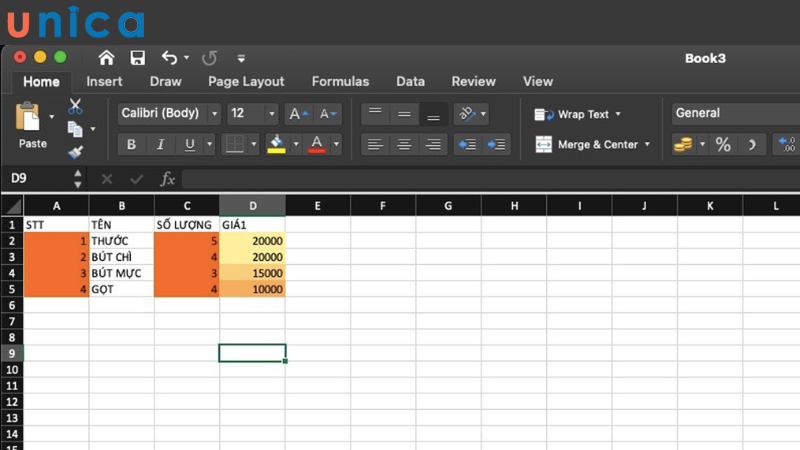Click the Cut scissors icon
Image resolution: width=800 pixels, height=450 pixels.
click(x=75, y=106)
